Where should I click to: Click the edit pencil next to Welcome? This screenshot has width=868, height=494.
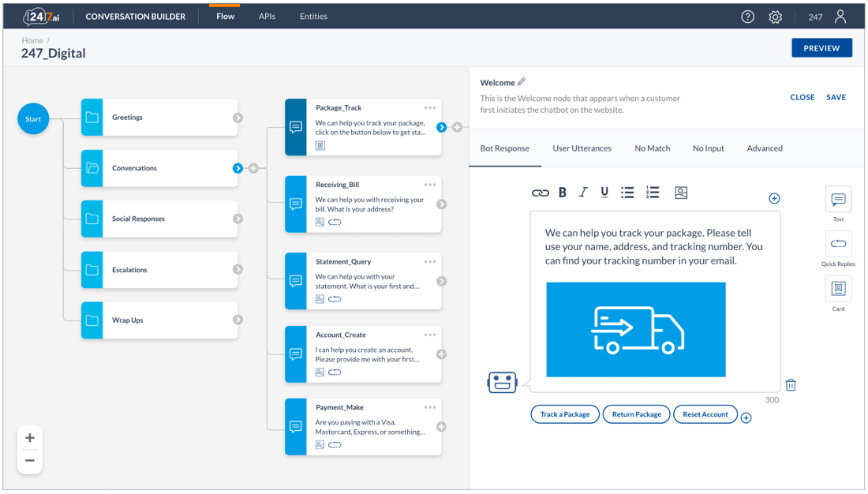click(x=521, y=82)
